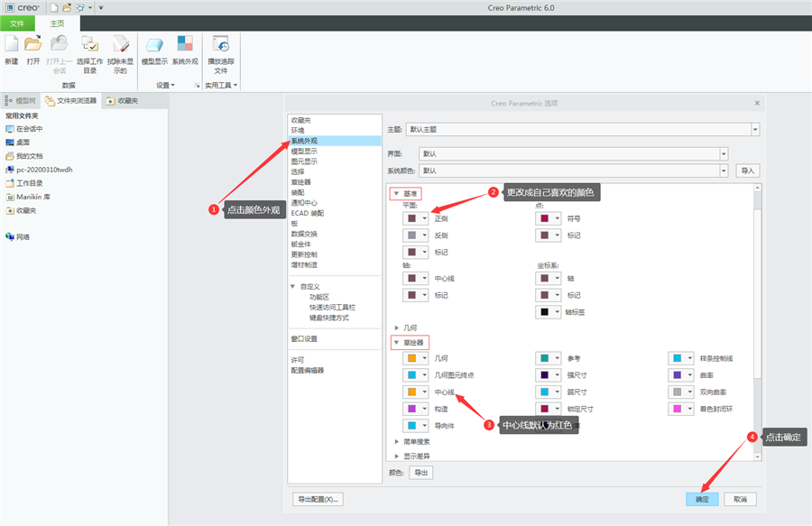Viewport: 812px width, 526px height.
Task: Click the 符号 point color swatch
Action: [545, 218]
